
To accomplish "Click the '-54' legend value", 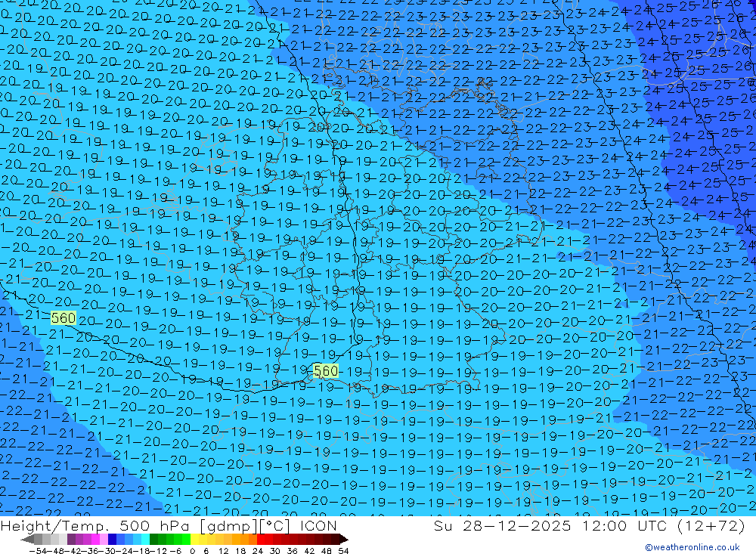I will pos(38,551).
